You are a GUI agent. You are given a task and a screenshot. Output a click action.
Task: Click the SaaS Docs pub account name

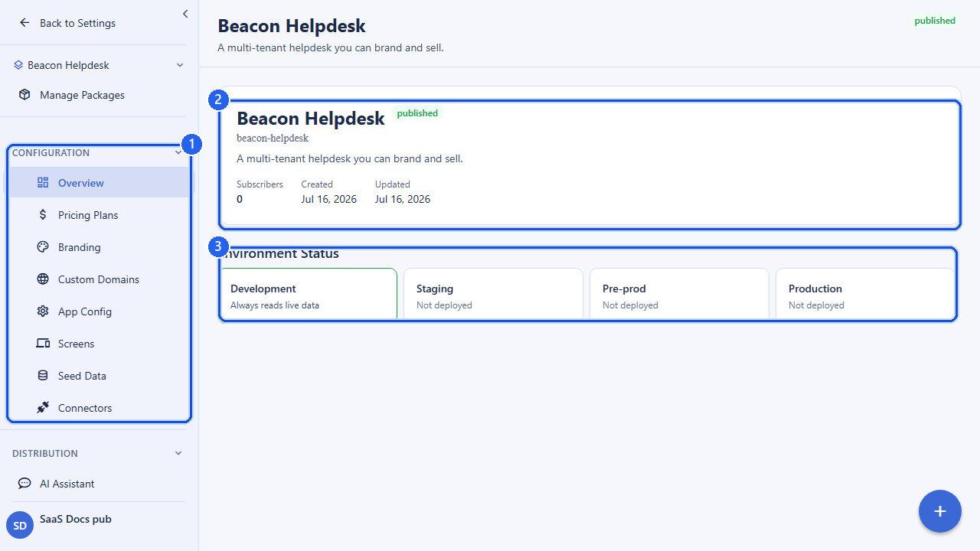click(x=76, y=519)
